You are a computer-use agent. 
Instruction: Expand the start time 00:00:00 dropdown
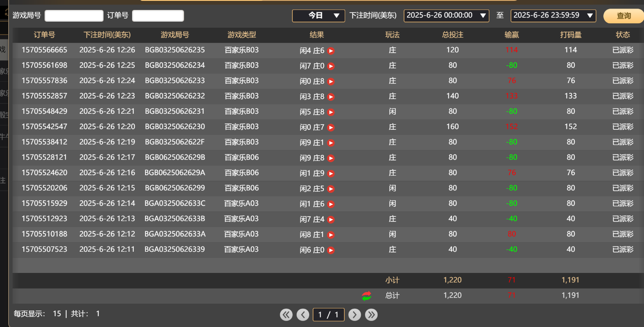coord(446,16)
